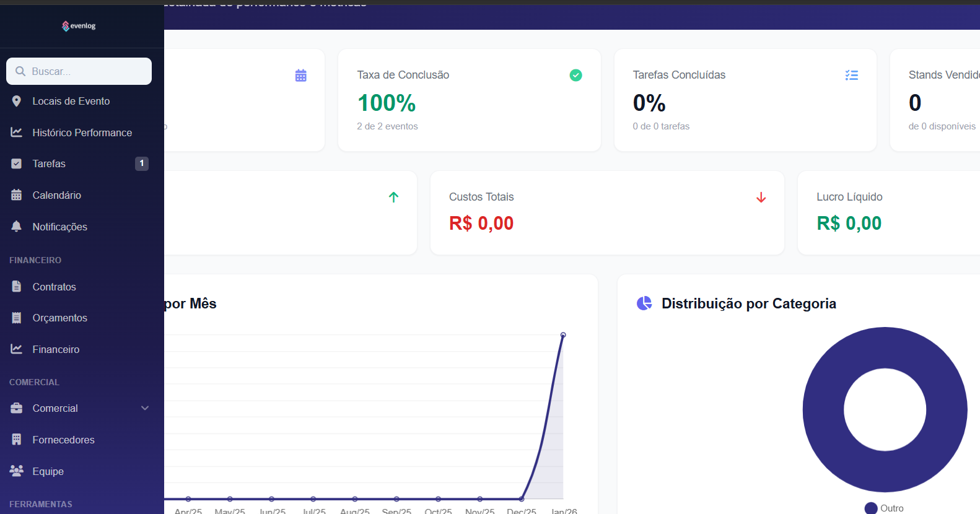Viewport: 980px width, 514px height.
Task: Expand the Comercial submenu chevron
Action: coord(145,408)
